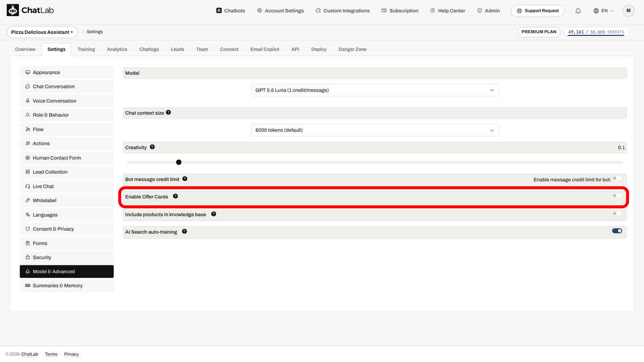Switch to the Training tab
The height and width of the screenshot is (362, 644).
pyautogui.click(x=86, y=49)
